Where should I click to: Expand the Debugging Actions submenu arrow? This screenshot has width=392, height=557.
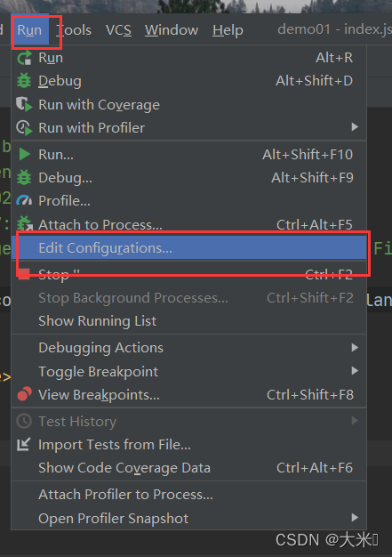pyautogui.click(x=355, y=347)
